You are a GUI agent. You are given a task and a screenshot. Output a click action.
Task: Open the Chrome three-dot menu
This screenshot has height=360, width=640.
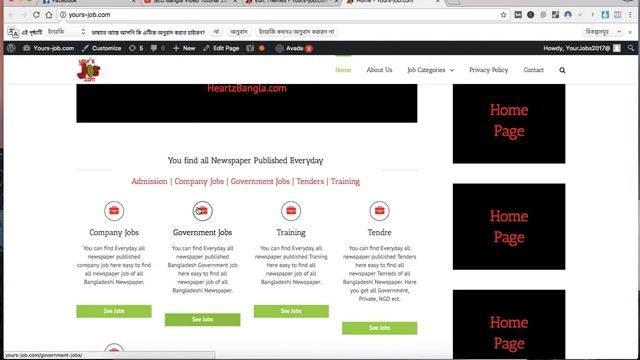click(630, 15)
